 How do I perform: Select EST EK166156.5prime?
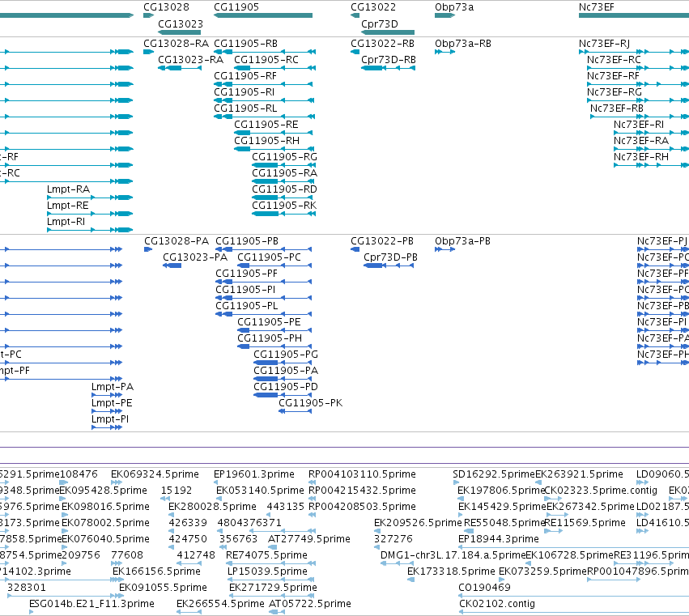click(156, 571)
